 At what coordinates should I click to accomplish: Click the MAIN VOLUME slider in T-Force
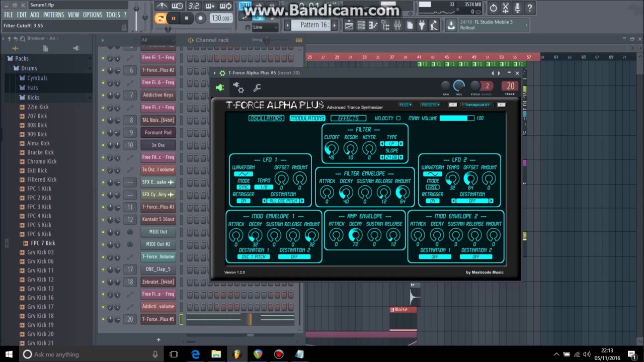457,118
